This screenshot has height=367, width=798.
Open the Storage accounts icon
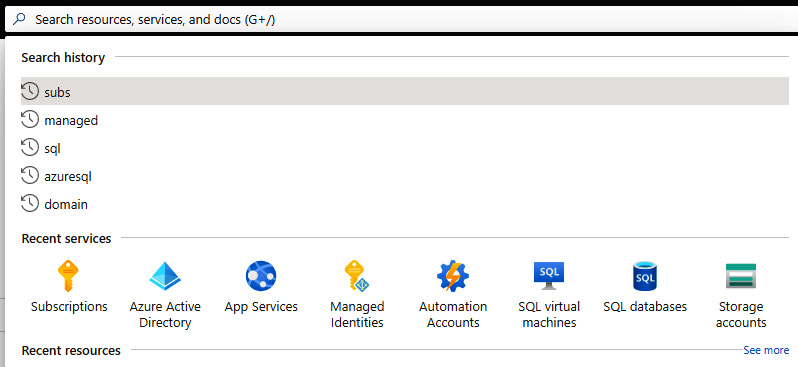(x=740, y=276)
